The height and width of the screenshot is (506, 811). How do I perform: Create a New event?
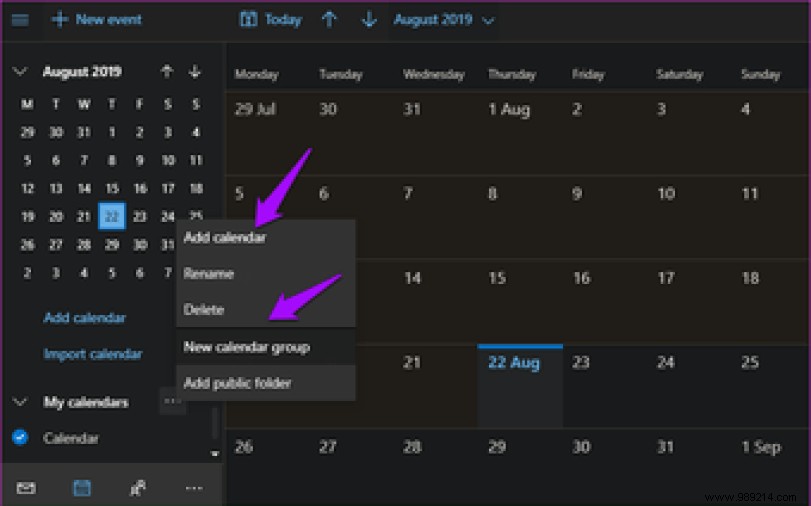[x=97, y=20]
